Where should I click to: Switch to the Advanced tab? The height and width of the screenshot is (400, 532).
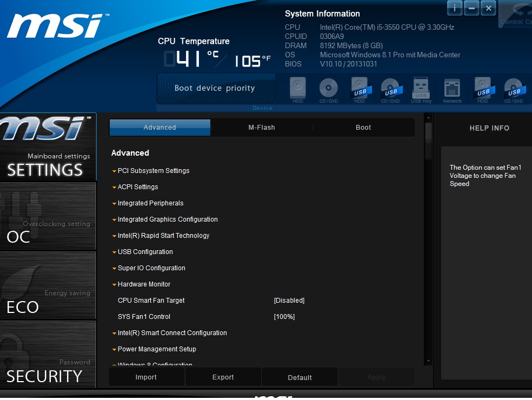click(x=160, y=128)
